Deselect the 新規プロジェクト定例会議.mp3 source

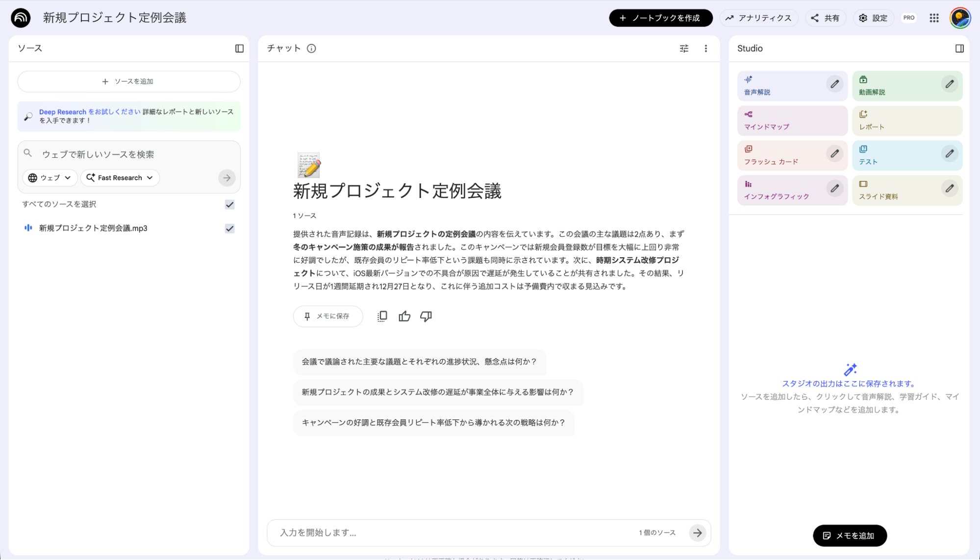(229, 228)
